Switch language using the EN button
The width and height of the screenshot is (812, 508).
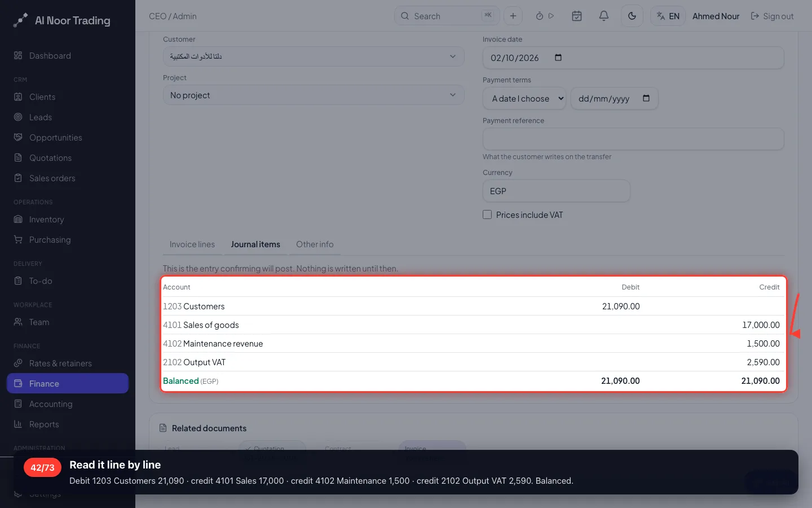coord(668,16)
